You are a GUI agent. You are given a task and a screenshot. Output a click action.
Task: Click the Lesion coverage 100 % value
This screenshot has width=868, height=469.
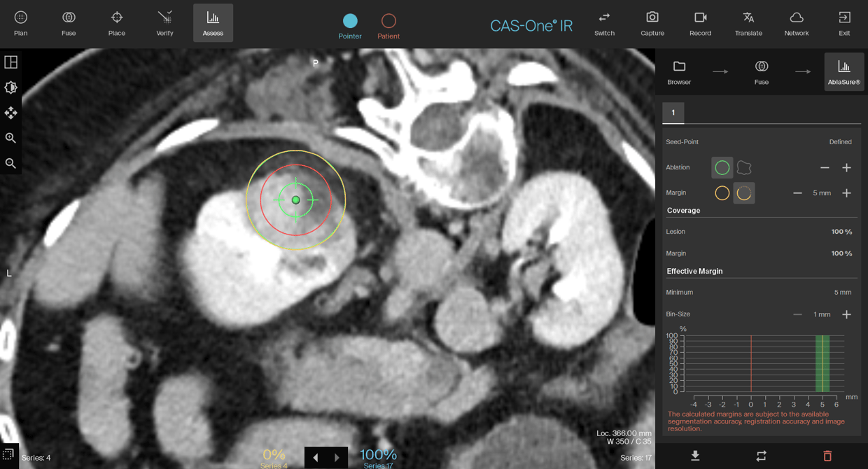click(841, 232)
